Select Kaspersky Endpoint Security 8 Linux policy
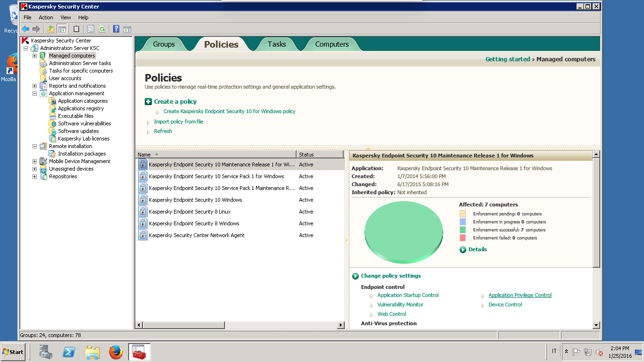This screenshot has height=362, width=644. tap(190, 212)
